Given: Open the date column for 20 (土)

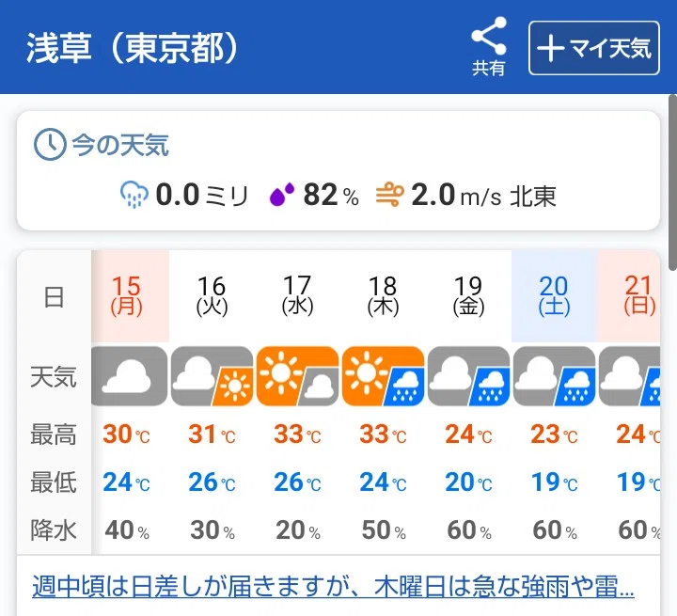Looking at the screenshot, I should pos(555,296).
